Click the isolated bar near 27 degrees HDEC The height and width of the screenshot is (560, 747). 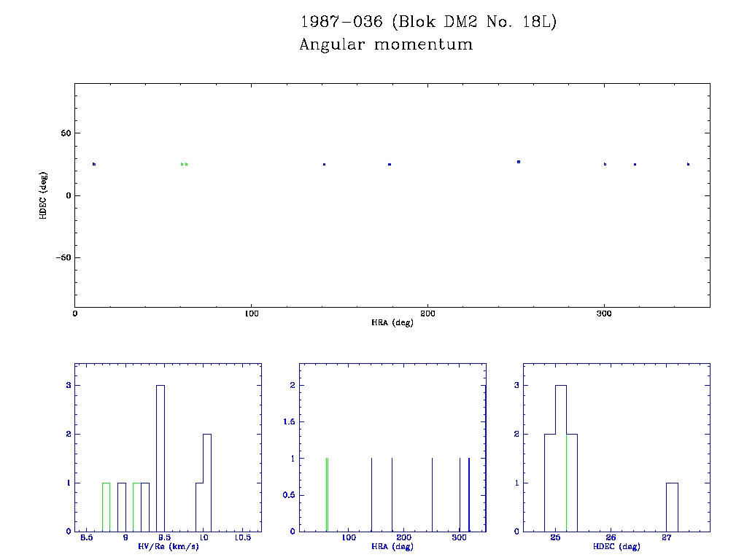tap(672, 507)
